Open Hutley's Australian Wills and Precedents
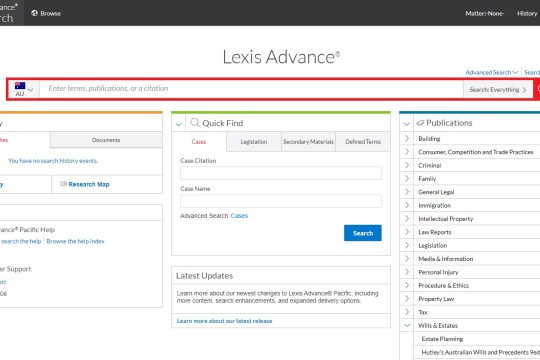This screenshot has width=540, height=360. click(x=480, y=352)
